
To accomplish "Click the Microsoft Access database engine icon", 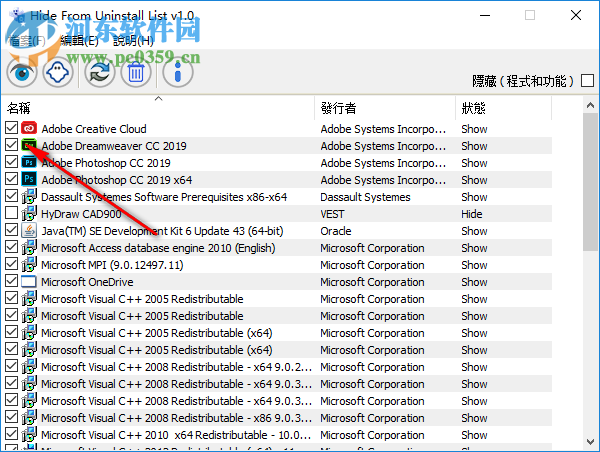I will (x=29, y=247).
